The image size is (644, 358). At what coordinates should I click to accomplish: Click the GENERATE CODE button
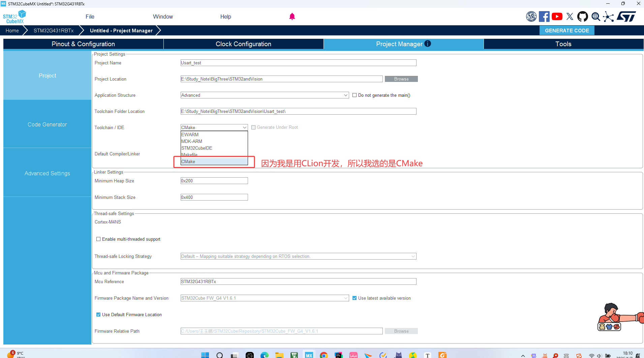coord(567,30)
